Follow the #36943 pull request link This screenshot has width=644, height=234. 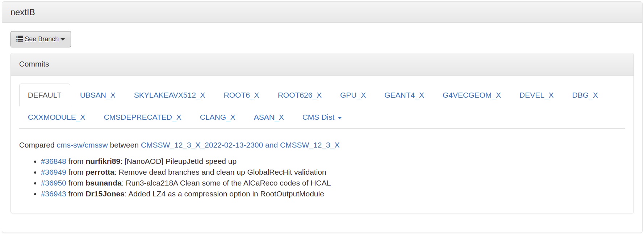pos(53,194)
